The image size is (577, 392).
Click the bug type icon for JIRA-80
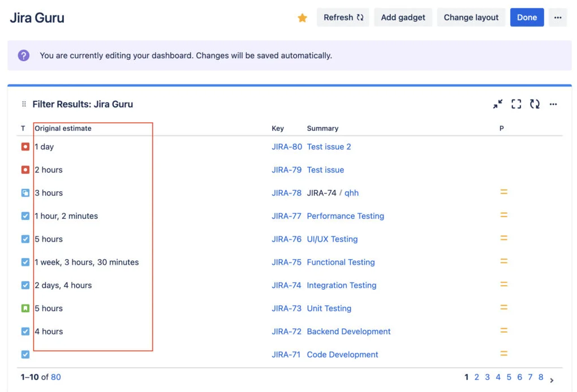pyautogui.click(x=25, y=147)
